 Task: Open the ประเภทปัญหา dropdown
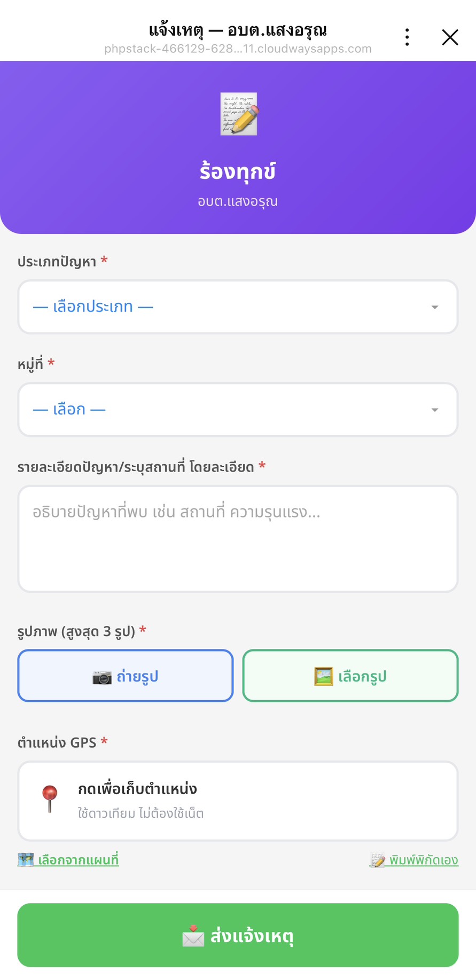pos(238,307)
